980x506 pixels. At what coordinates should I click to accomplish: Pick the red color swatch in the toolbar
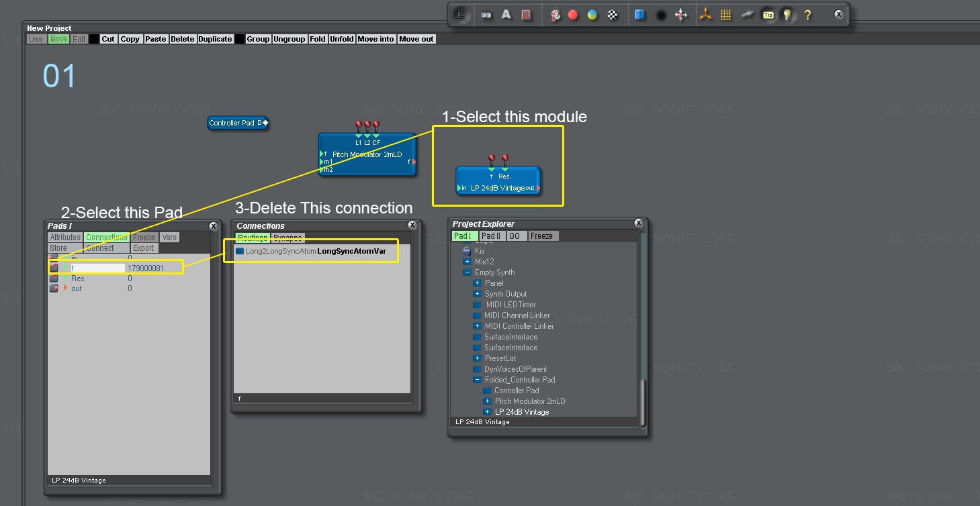(572, 15)
